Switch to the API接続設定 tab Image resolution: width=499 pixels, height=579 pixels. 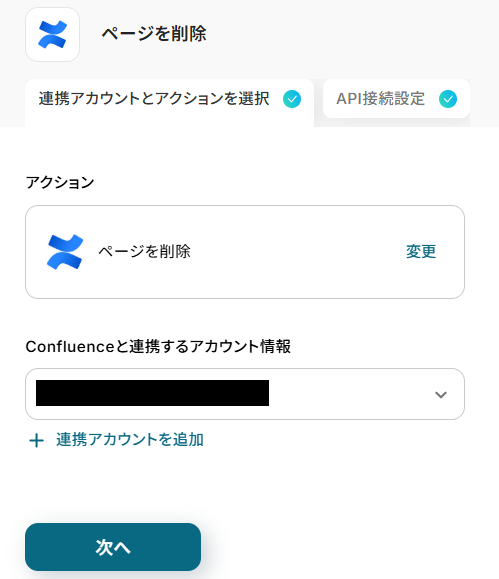pos(396,99)
